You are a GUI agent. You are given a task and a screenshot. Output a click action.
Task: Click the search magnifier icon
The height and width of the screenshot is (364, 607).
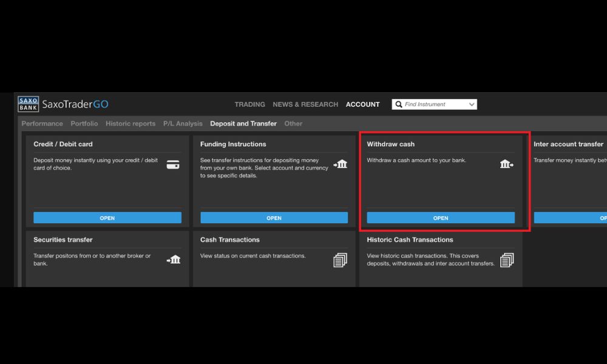pyautogui.click(x=399, y=104)
